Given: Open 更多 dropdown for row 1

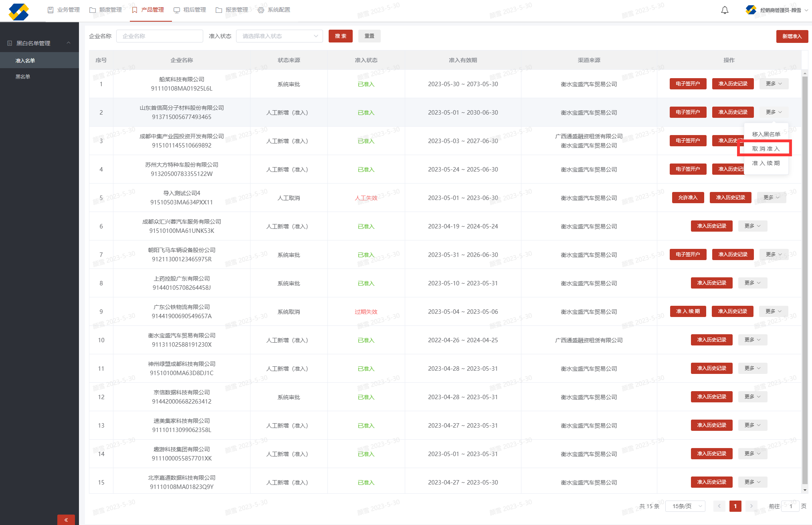Looking at the screenshot, I should coord(774,84).
